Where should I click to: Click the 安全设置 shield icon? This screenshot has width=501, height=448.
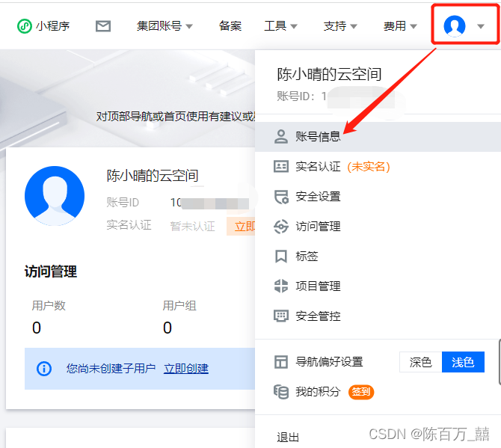(281, 197)
